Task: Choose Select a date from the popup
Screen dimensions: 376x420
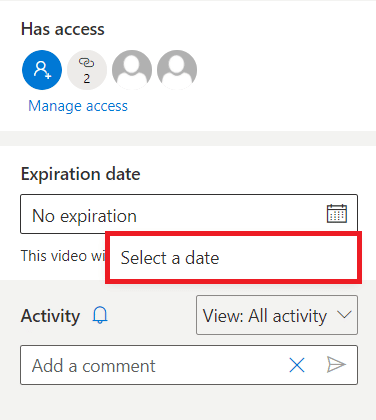Action: [233, 258]
